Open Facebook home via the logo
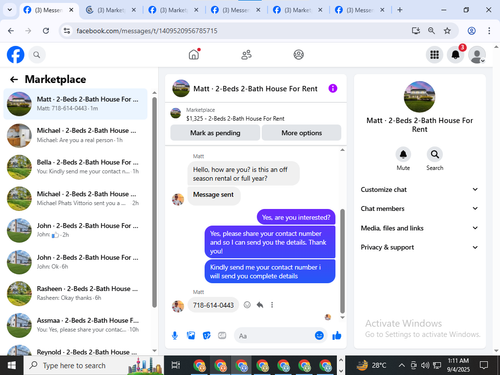 click(x=16, y=55)
